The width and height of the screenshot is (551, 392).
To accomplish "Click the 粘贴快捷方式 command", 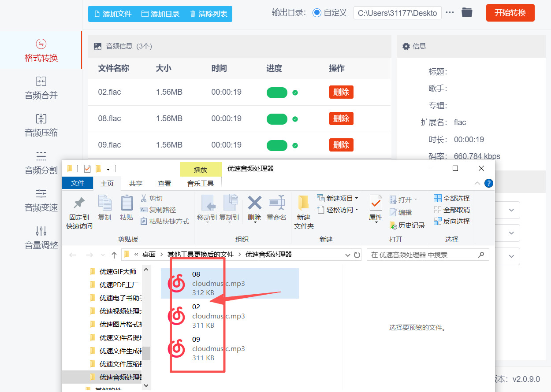I will pos(164,222).
